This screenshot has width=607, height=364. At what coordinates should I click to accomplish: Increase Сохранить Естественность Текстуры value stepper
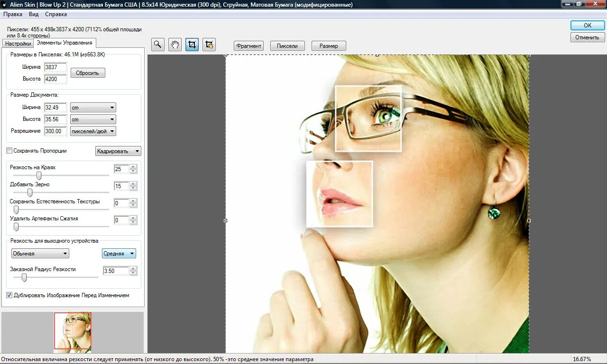(x=133, y=201)
